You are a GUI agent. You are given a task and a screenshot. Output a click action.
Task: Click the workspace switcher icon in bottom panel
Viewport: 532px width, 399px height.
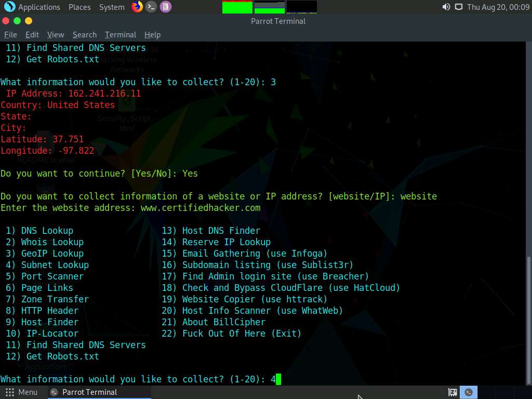tap(453, 392)
